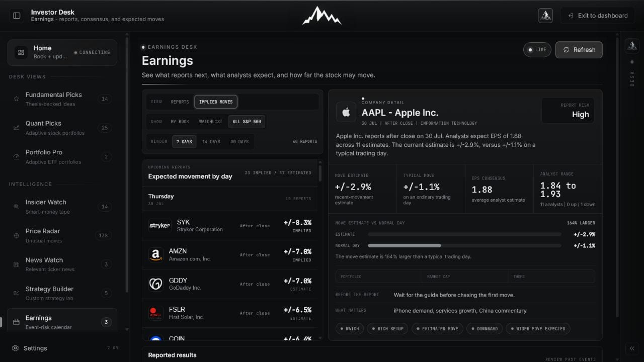Go to Insider Watch
The height and width of the screenshot is (362, 644).
pyautogui.click(x=62, y=207)
